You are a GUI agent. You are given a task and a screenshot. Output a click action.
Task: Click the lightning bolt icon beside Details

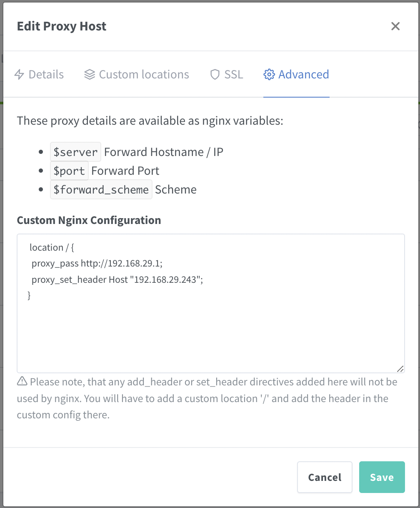tap(19, 75)
